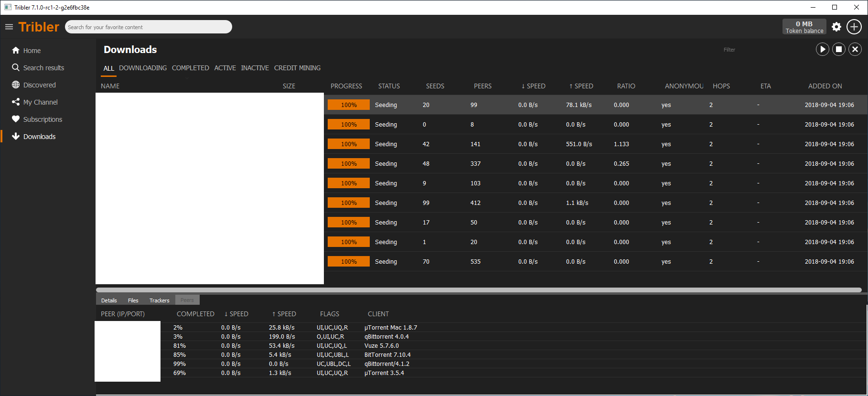Open the Token balance button
Viewport: 868px width, 396px height.
[804, 27]
